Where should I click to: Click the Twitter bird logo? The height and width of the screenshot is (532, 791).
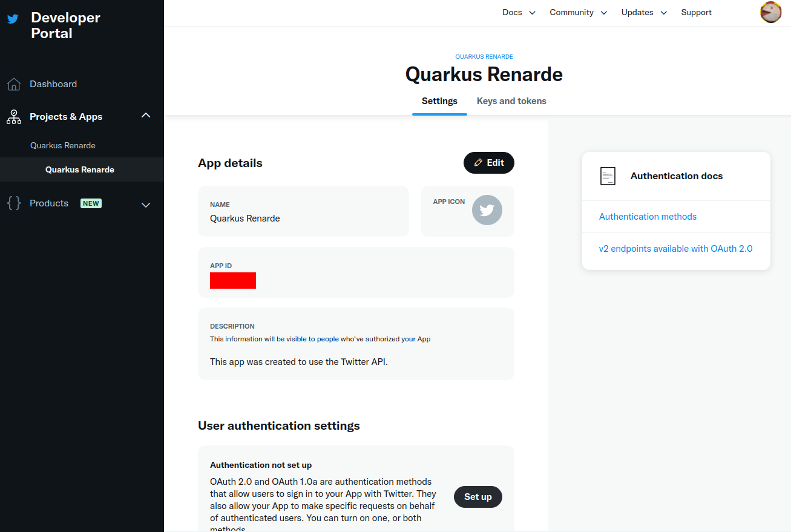(13, 19)
